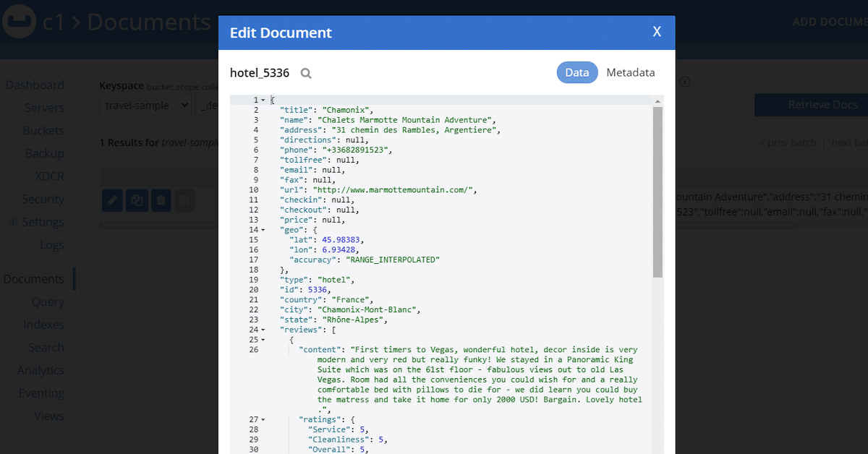Open Search in the sidebar
Screen dimensions: 868x454
(x=46, y=348)
